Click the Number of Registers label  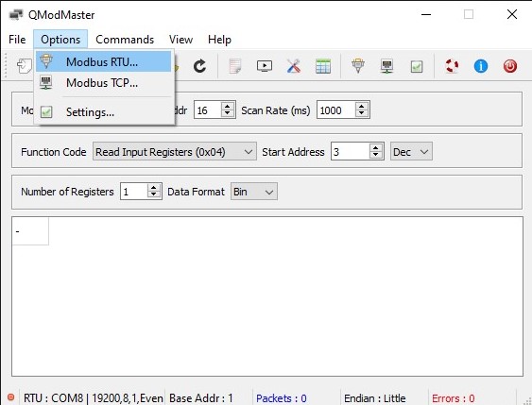[67, 192]
